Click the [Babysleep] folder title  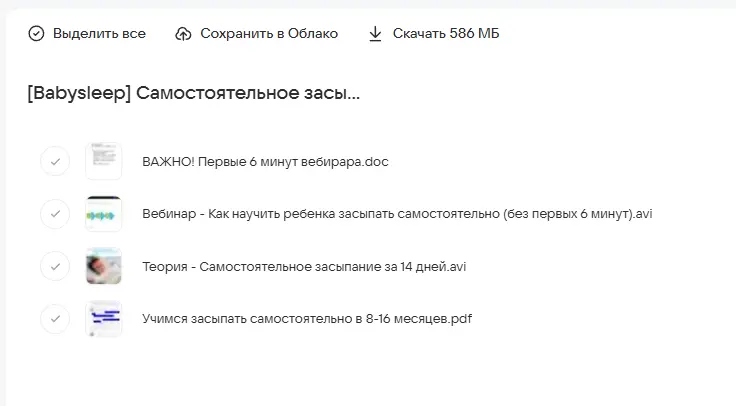(x=194, y=94)
